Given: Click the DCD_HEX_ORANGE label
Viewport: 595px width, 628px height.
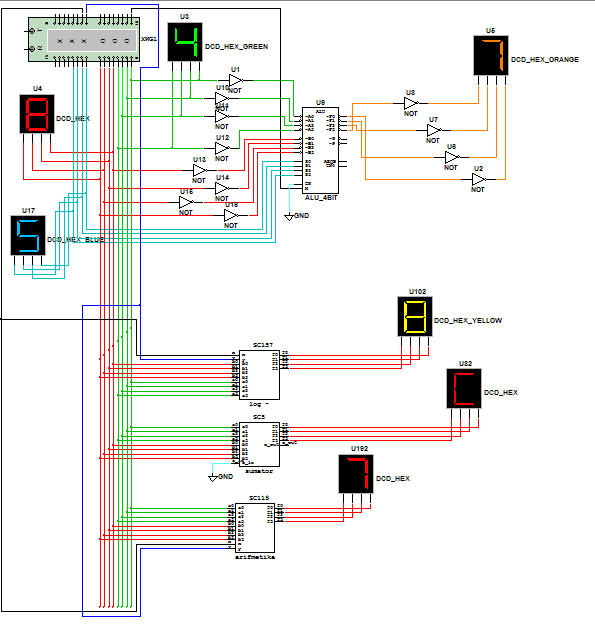Looking at the screenshot, I should pos(545,59).
